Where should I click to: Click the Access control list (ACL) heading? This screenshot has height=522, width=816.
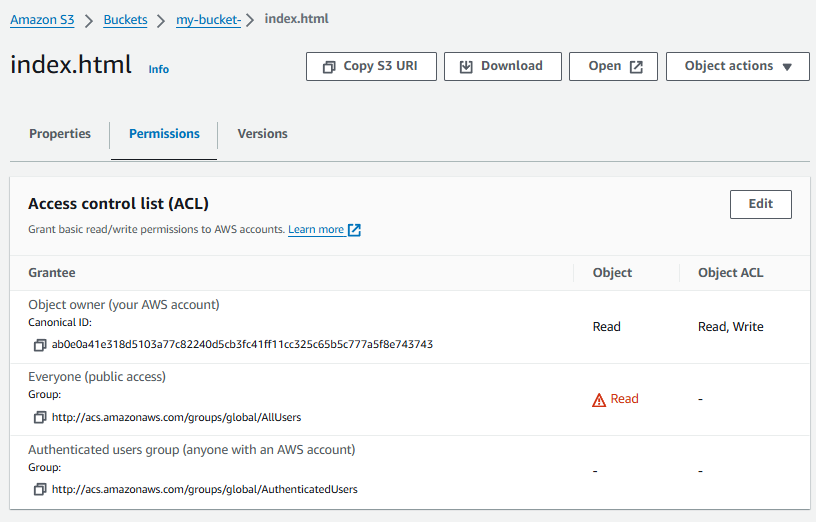[118, 203]
